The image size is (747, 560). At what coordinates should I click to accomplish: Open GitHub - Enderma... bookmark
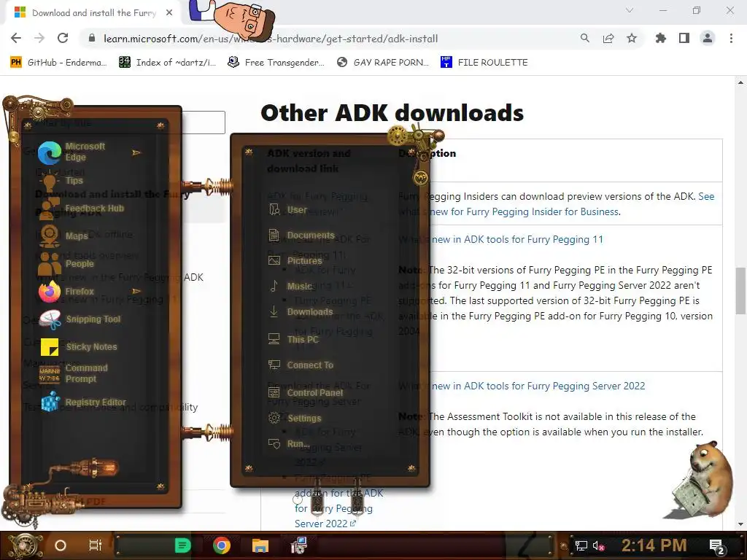58,63
